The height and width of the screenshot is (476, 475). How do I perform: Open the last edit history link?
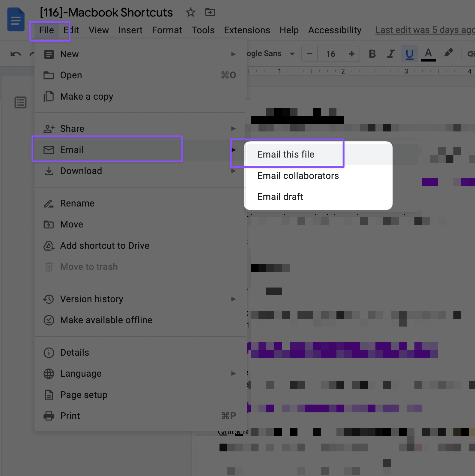pos(425,30)
